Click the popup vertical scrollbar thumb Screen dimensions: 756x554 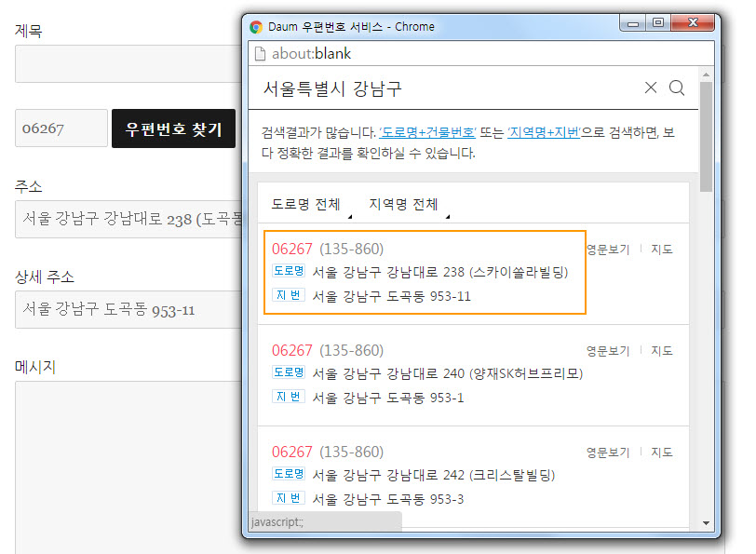click(x=706, y=137)
